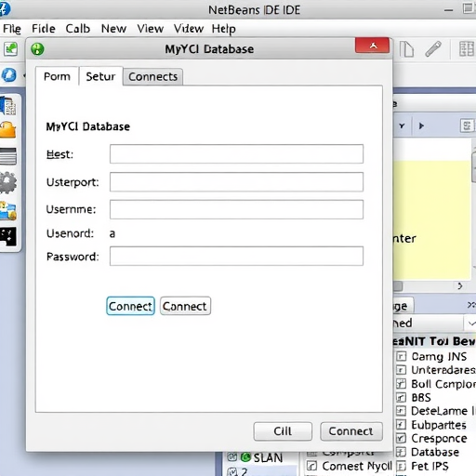Screen dimensions: 476x476
Task: Click the Password input field
Action: (x=236, y=256)
